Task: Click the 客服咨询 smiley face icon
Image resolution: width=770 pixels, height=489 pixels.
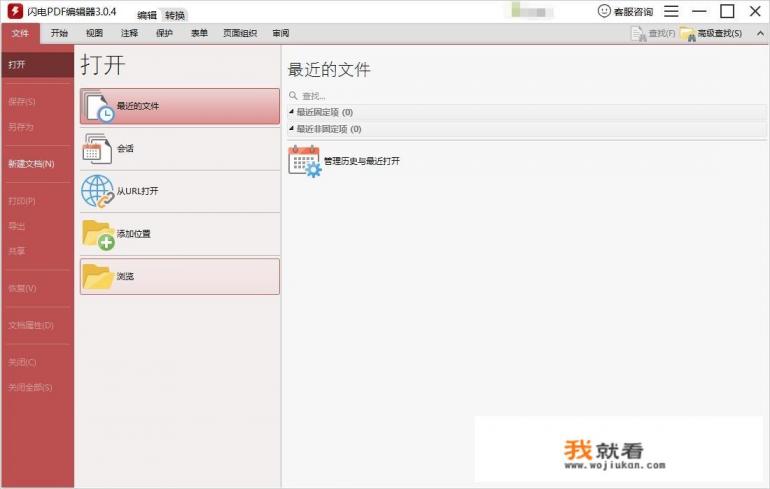Action: (604, 11)
